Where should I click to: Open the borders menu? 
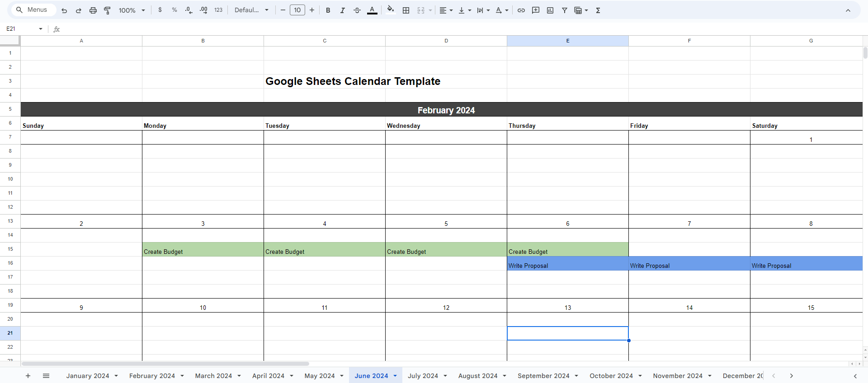pyautogui.click(x=406, y=10)
